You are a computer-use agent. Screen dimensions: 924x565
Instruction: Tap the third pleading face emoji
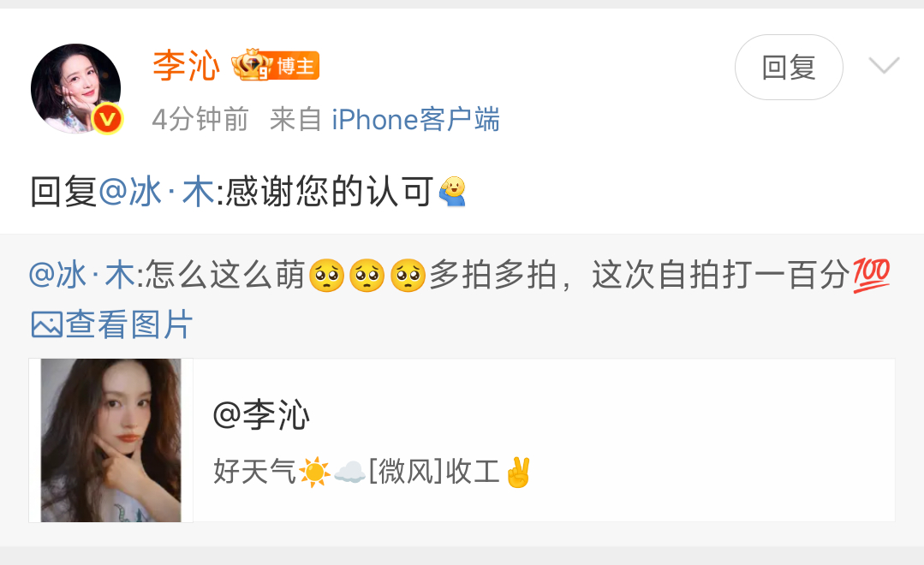(408, 275)
